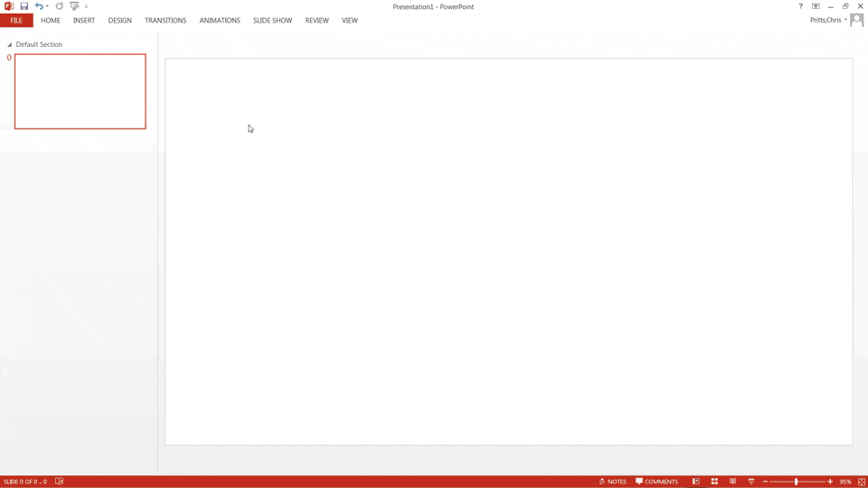Toggle the COMMENTS pane
Screen dimensions: 868x488
click(x=656, y=482)
